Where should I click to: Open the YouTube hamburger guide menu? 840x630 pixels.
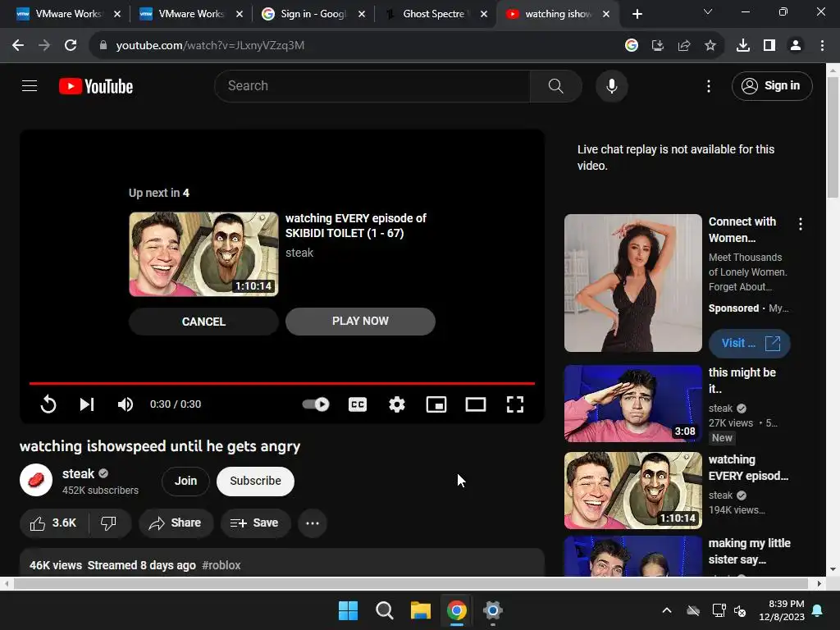coord(30,85)
